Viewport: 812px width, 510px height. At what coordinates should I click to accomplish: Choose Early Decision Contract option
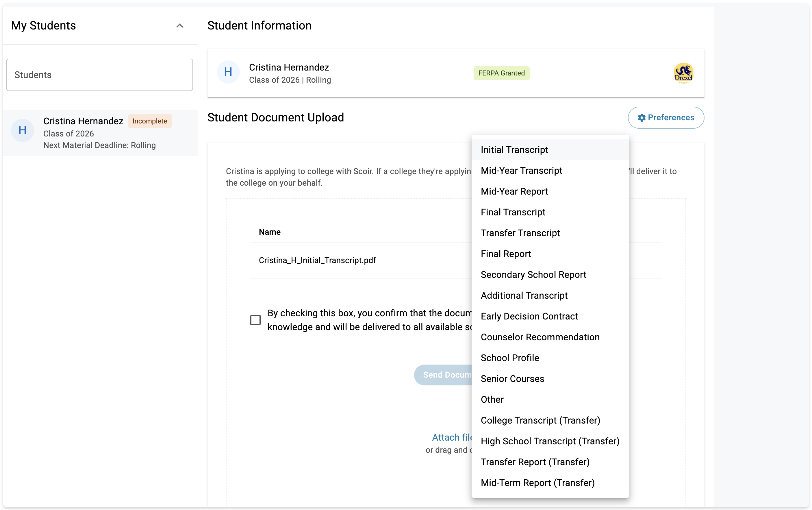click(x=529, y=316)
